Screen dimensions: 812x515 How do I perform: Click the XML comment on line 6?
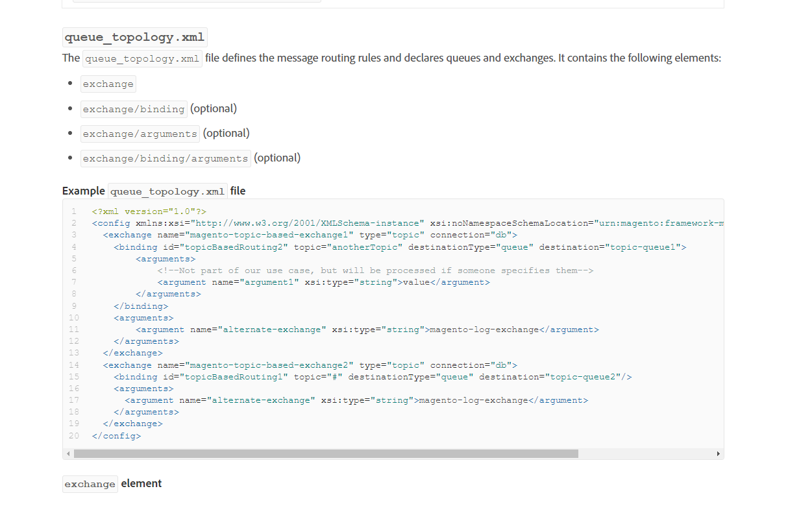tap(375, 270)
